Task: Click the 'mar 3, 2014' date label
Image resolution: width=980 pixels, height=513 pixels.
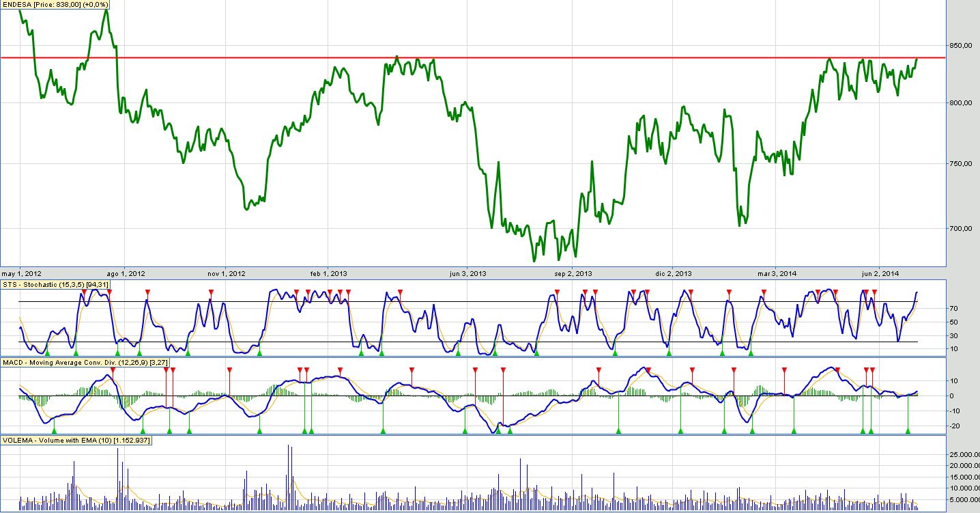Action: (777, 273)
